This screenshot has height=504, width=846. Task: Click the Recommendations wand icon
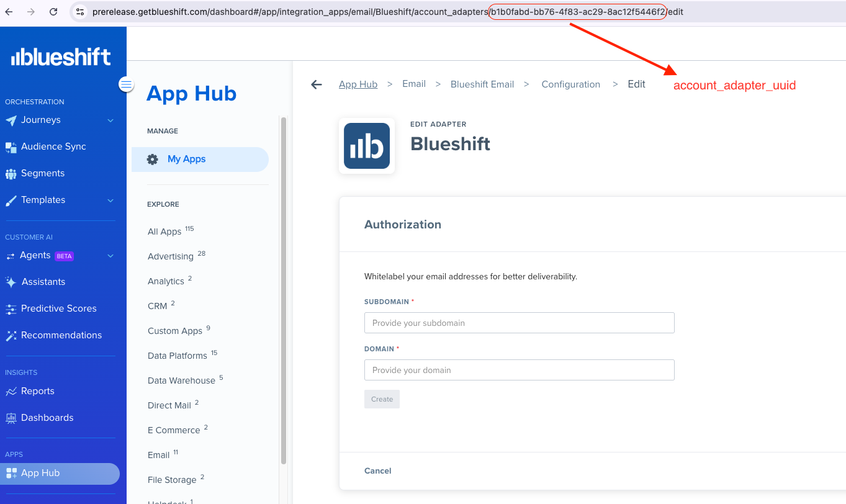(11, 335)
